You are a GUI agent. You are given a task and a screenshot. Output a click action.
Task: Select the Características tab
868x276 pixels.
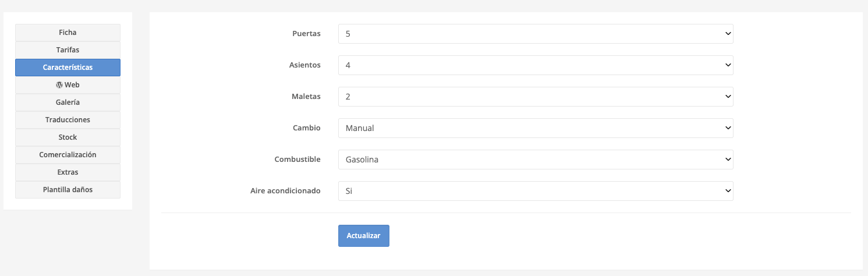pos(68,68)
